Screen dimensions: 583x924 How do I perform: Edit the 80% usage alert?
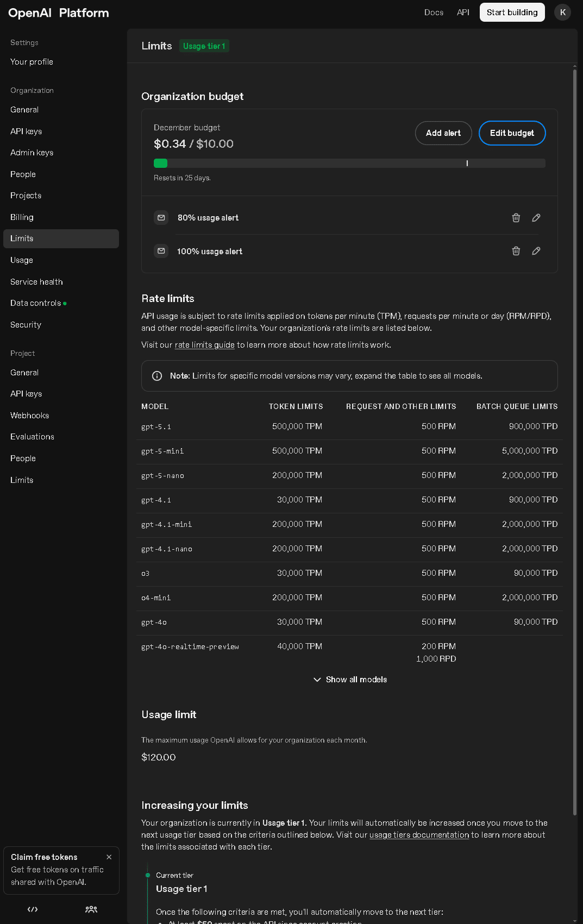pyautogui.click(x=536, y=218)
